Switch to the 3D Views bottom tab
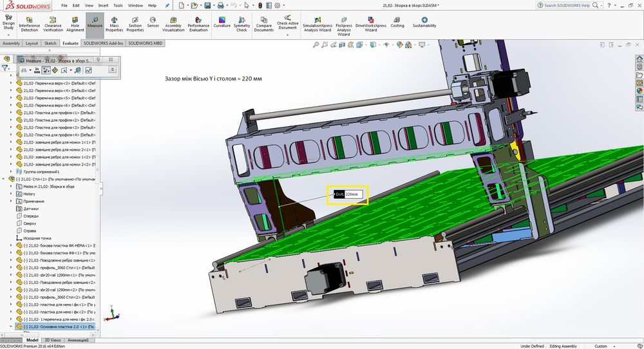Screen dimensions: 644x349 (53, 340)
